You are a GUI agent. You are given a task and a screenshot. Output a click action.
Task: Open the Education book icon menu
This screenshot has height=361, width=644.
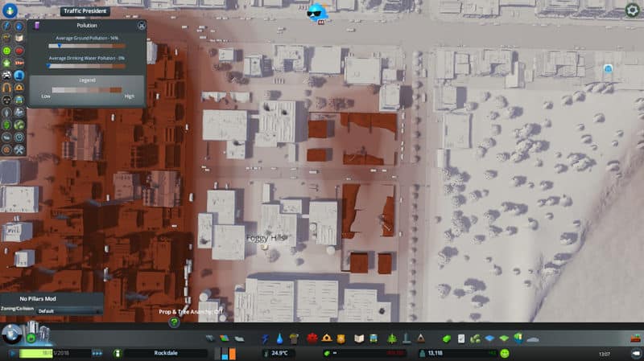(360, 338)
